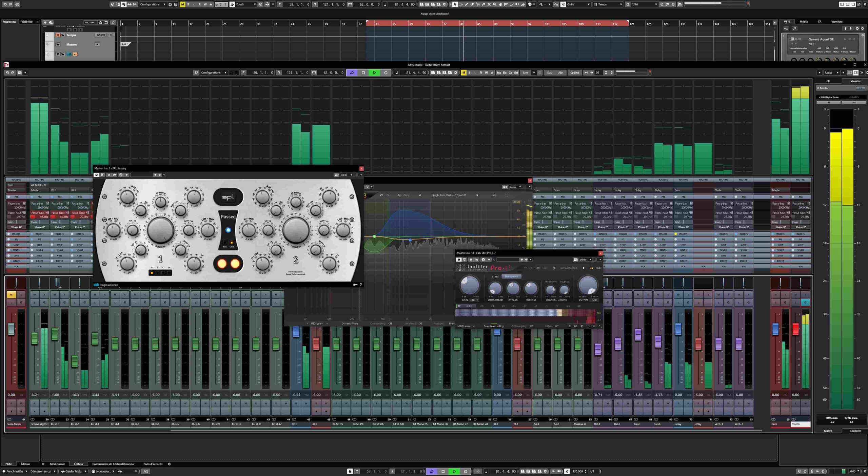Select the Erase tool in the top toolbar

click(472, 4)
